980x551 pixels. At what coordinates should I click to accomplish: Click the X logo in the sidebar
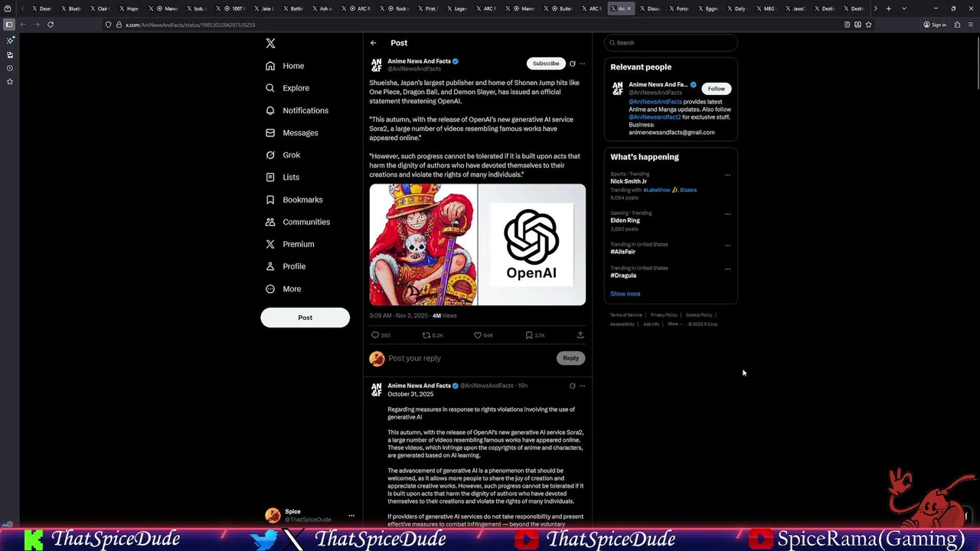(270, 44)
